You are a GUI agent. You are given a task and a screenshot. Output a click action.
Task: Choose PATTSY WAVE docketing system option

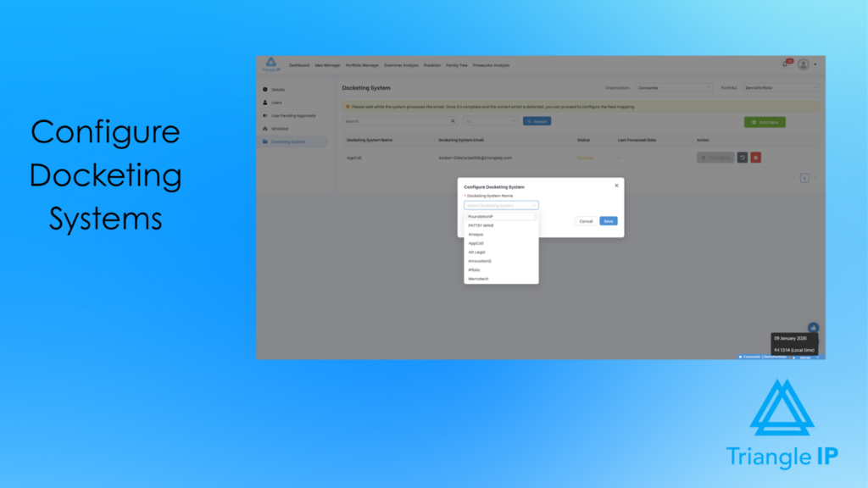[481, 225]
